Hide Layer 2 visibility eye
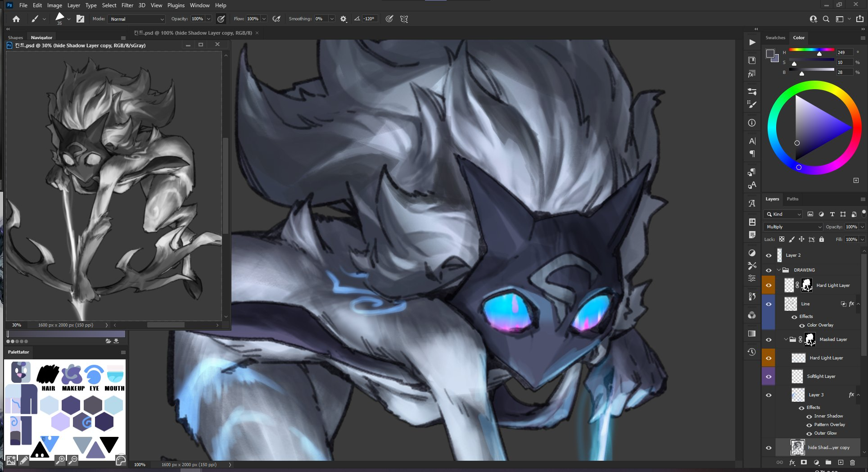The height and width of the screenshot is (472, 868). pos(769,255)
